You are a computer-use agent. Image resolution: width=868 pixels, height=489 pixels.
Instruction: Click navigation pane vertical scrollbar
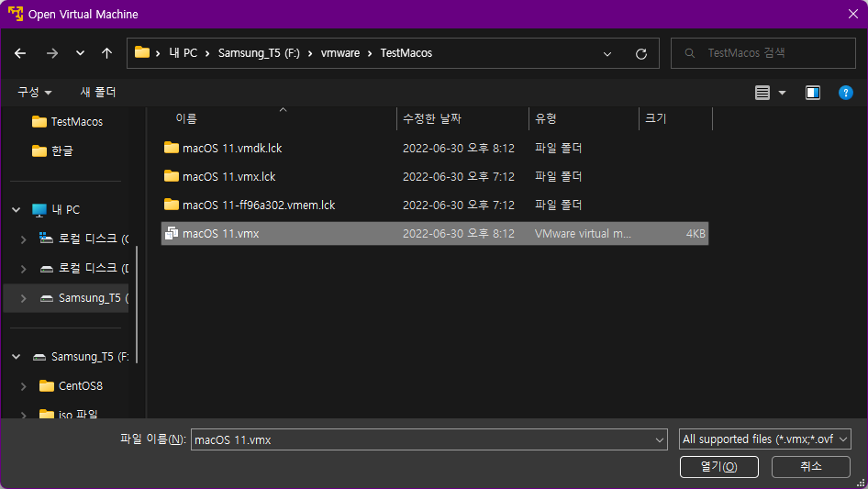pyautogui.click(x=136, y=305)
